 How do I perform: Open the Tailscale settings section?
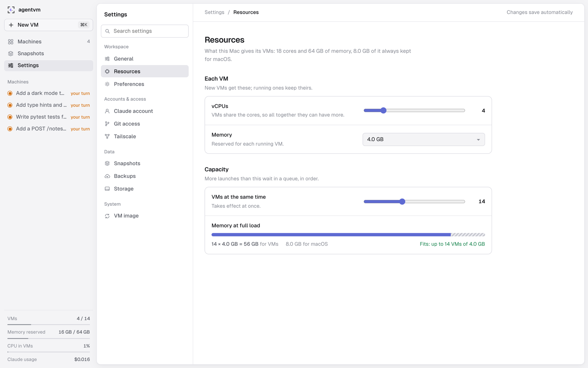pos(145,136)
